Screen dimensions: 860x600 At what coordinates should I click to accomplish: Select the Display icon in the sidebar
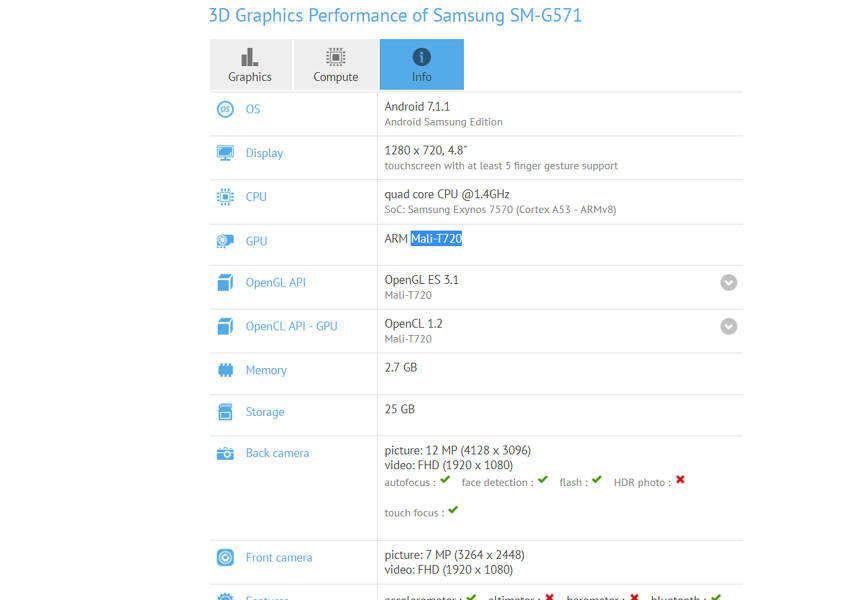click(225, 153)
